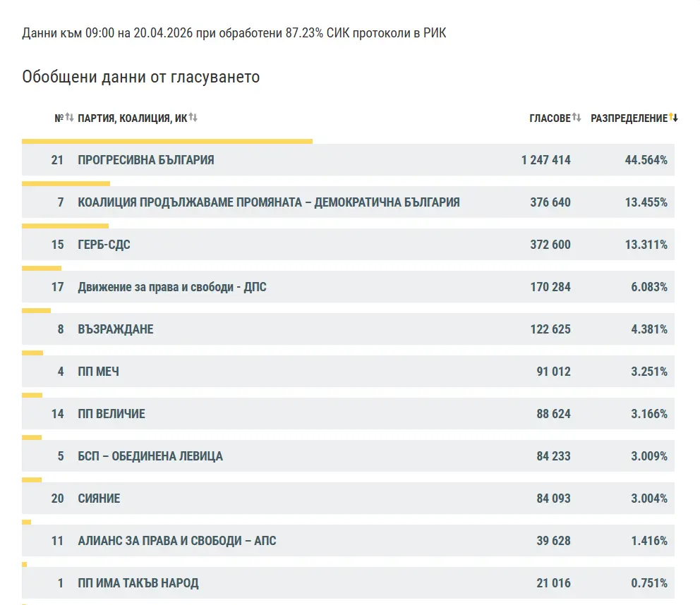Click the ПП ИМА ТАКЪВ НАРОД row
Viewport: 700px width, 605px height.
138,583
